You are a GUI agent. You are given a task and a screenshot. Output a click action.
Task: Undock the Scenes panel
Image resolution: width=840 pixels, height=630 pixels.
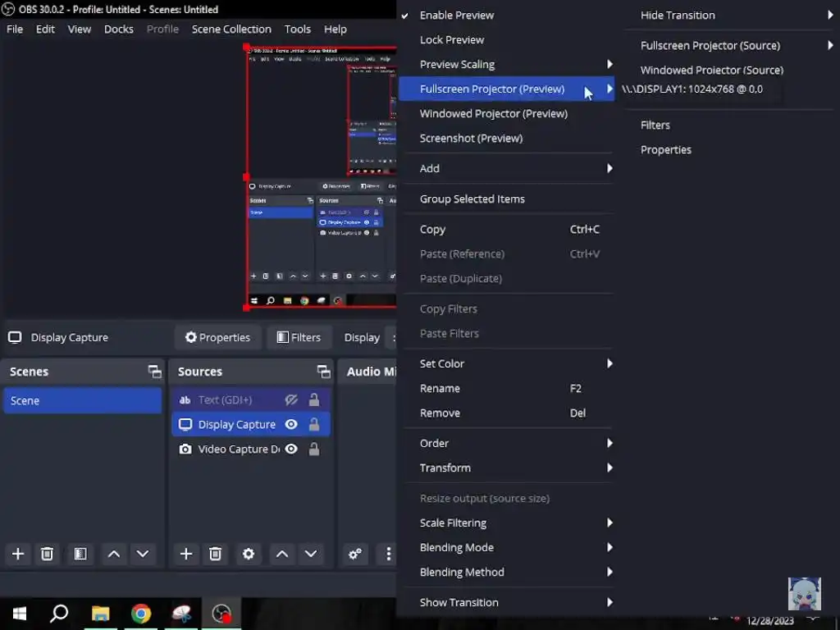(155, 372)
